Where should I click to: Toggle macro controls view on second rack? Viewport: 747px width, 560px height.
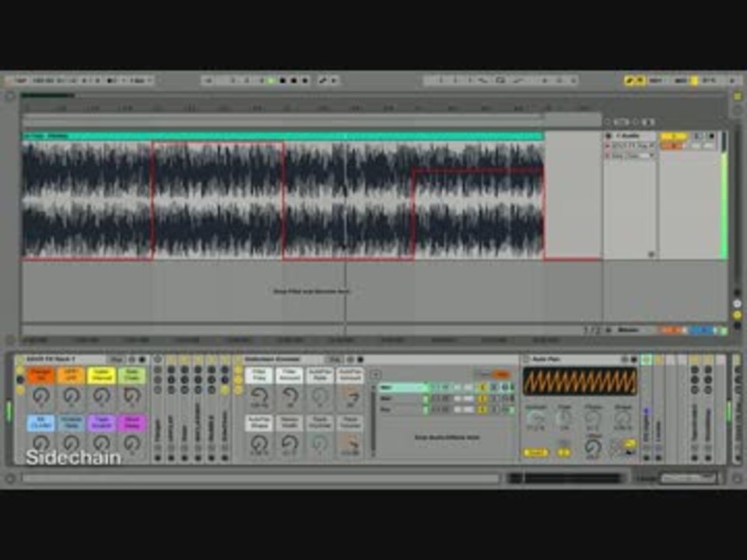pyautogui.click(x=238, y=369)
